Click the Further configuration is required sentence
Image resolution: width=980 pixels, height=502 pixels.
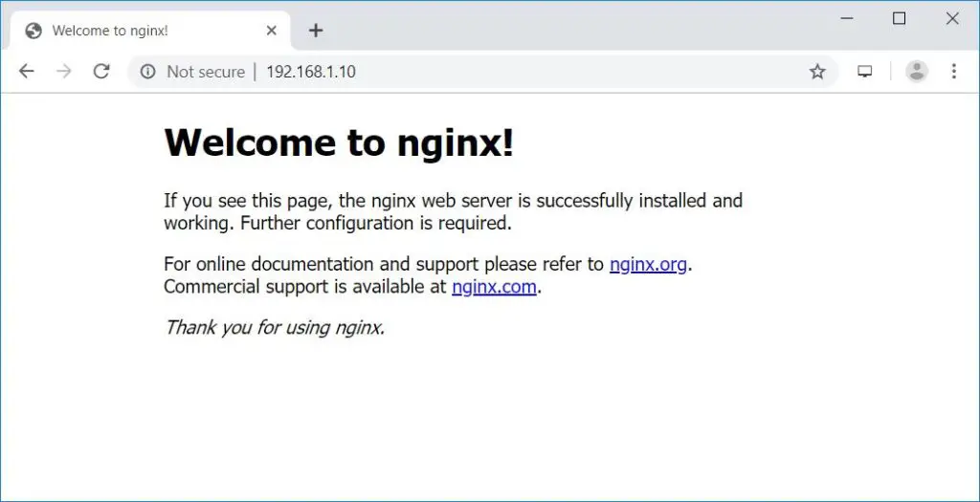376,223
